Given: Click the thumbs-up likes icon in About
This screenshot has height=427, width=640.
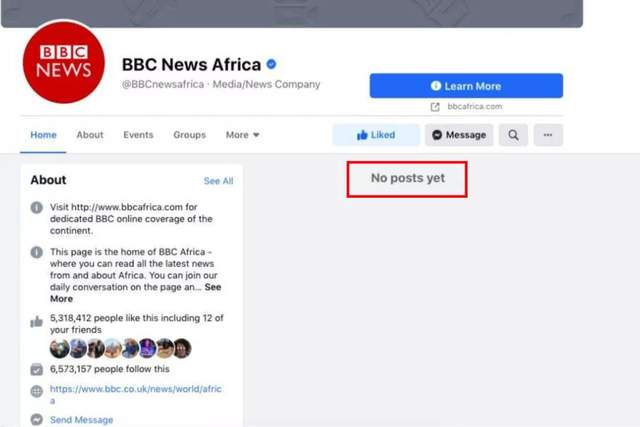Looking at the screenshot, I should click(x=37, y=322).
